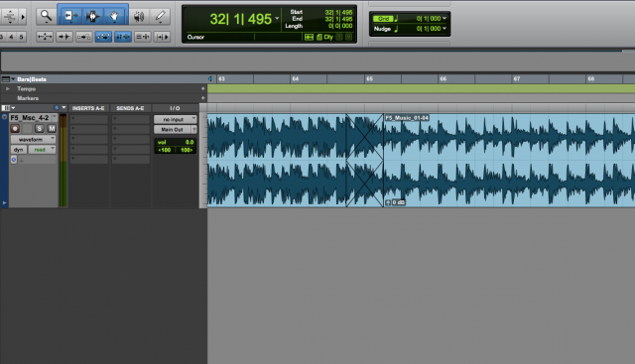Click the Bars|Beats ruler name

(32, 79)
